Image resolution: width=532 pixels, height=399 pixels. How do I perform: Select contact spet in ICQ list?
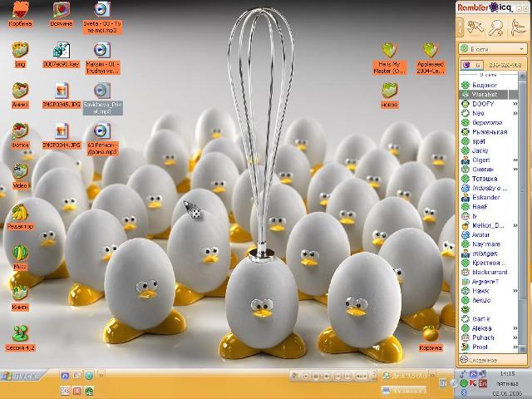tap(489, 141)
